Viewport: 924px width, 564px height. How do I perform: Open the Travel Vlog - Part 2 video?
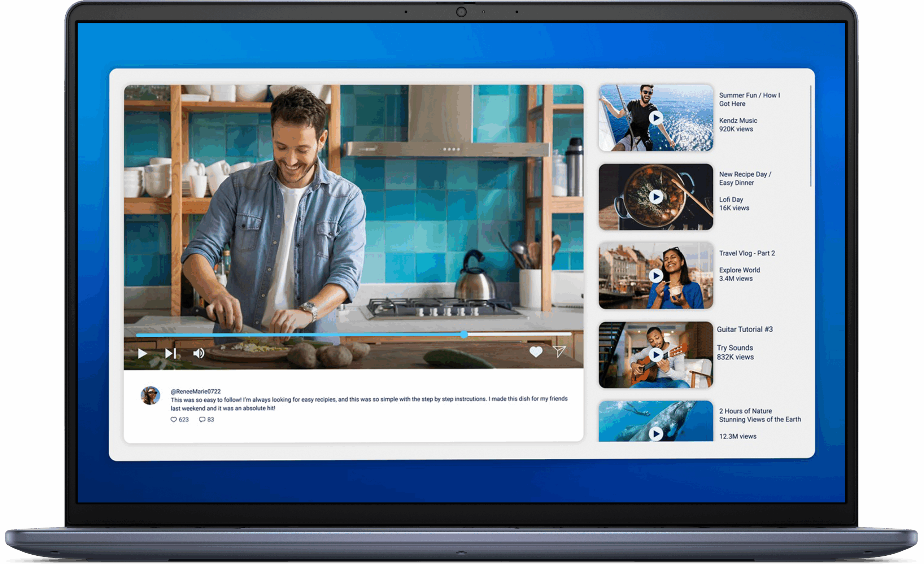[x=747, y=253]
